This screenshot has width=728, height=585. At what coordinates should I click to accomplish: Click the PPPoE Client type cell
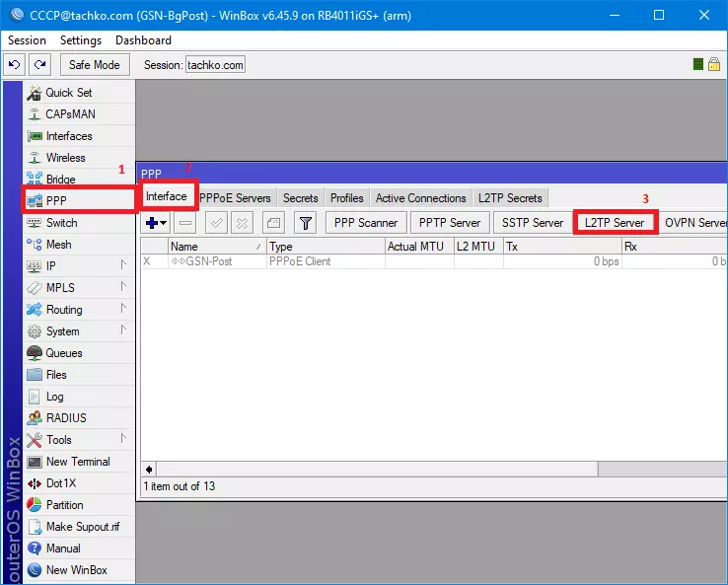(x=326, y=261)
